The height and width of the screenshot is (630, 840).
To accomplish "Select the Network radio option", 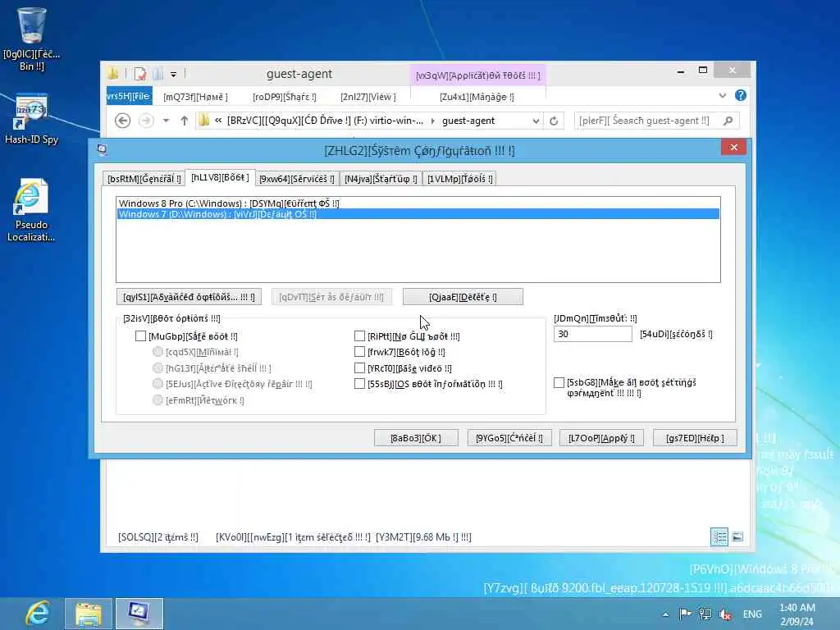I will (157, 399).
